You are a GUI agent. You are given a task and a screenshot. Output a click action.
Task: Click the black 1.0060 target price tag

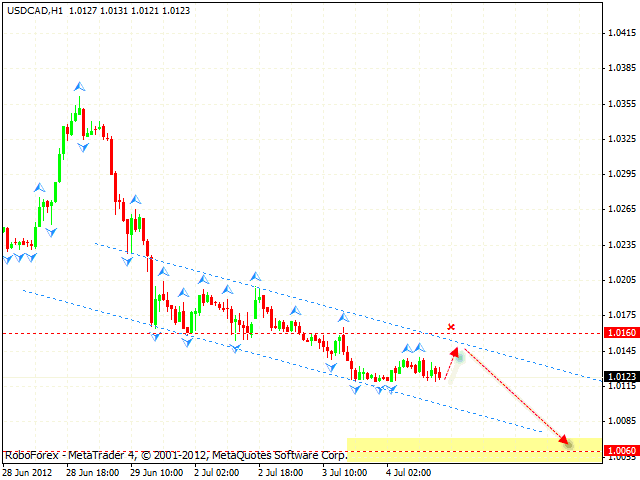click(621, 451)
